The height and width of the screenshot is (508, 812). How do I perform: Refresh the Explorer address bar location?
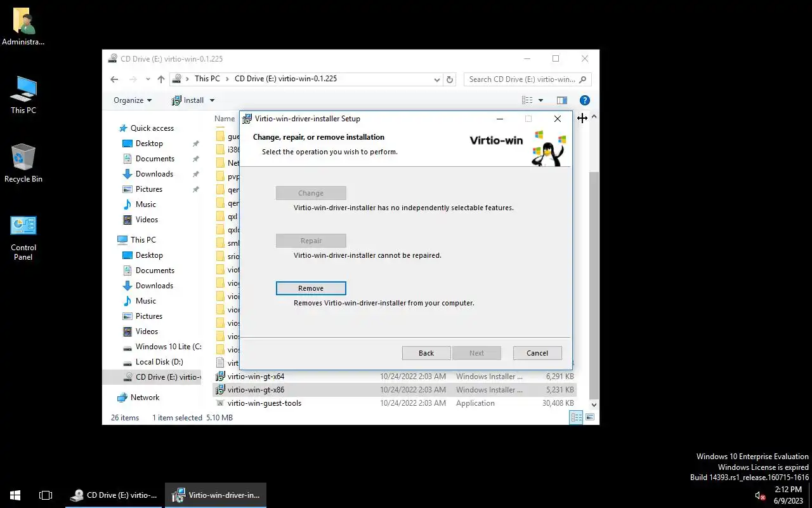(x=450, y=79)
